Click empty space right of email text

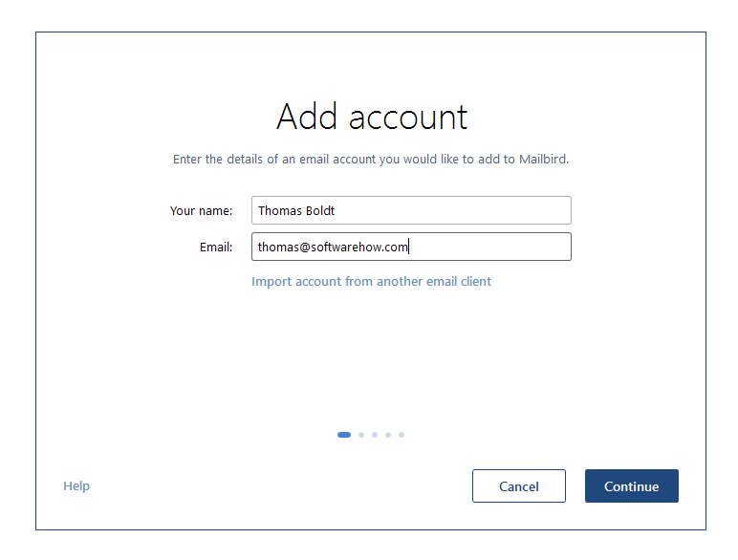(489, 247)
